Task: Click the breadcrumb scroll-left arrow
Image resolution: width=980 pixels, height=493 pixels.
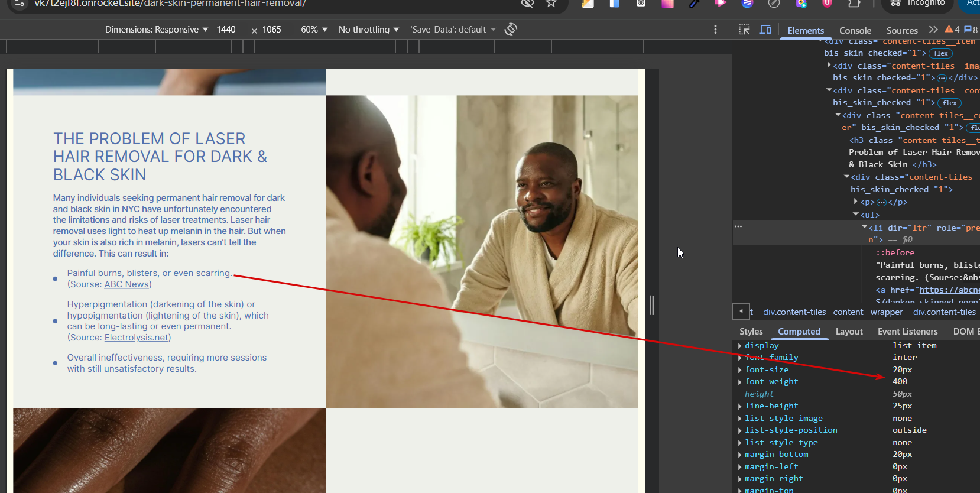Action: (741, 311)
